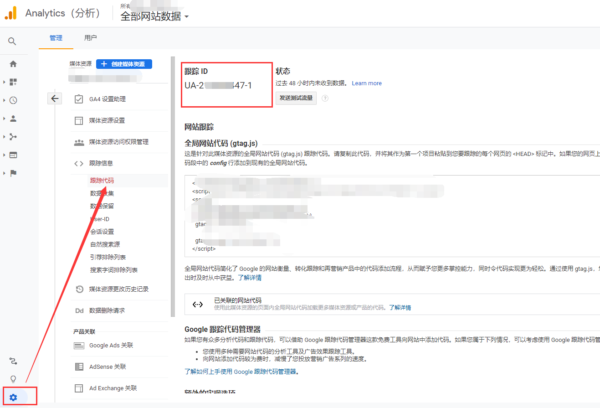
Task: Open the 已关联的网站代码 card
Action: pos(392,304)
